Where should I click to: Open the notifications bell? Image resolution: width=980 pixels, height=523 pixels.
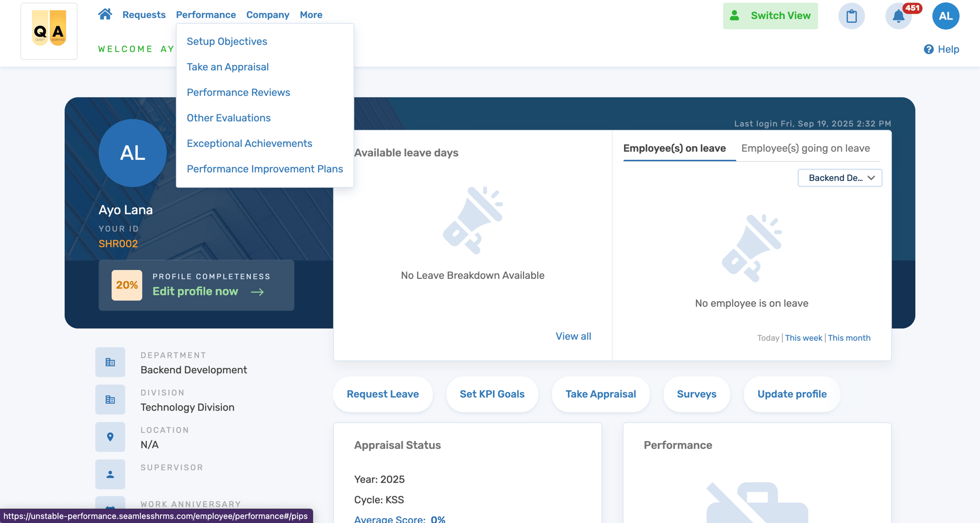[898, 16]
